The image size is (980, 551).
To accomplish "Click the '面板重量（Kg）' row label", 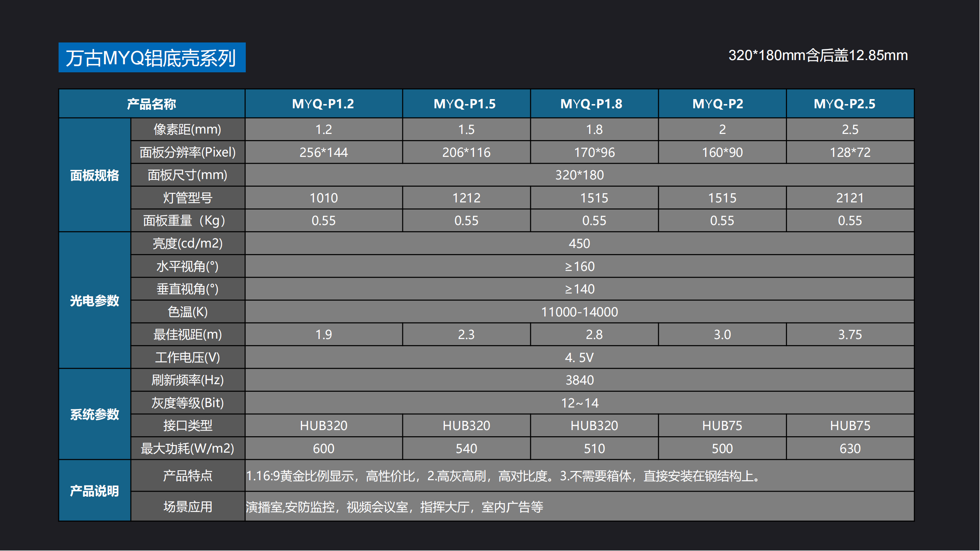I will pyautogui.click(x=188, y=220).
